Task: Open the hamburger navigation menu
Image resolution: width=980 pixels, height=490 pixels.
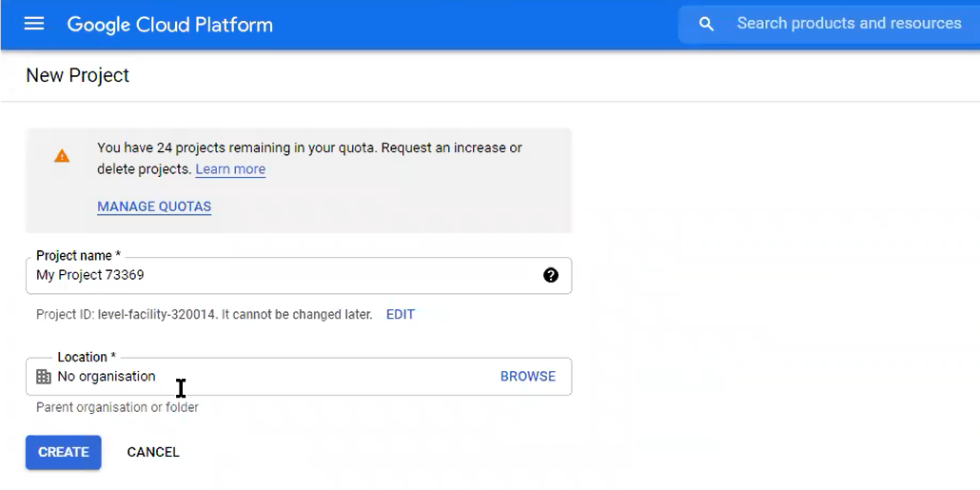Action: tap(33, 24)
